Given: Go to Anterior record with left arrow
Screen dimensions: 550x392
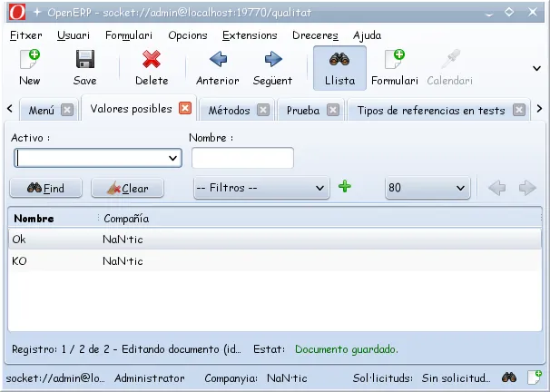Looking at the screenshot, I should point(218,59).
